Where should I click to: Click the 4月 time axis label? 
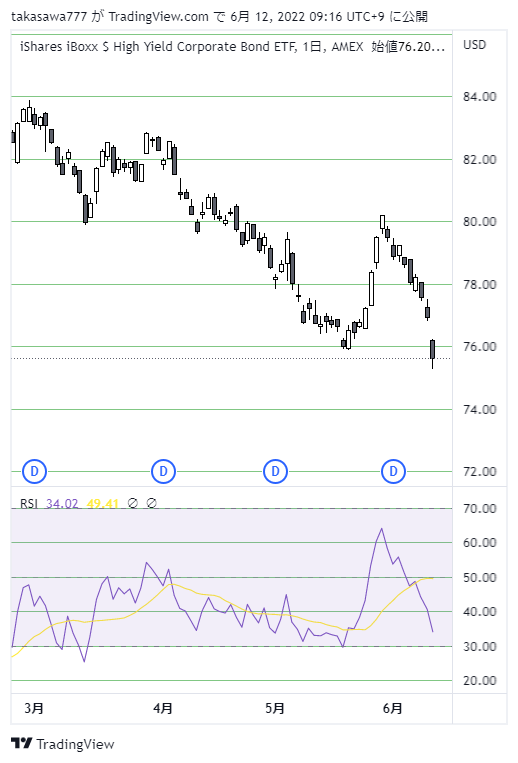point(163,708)
